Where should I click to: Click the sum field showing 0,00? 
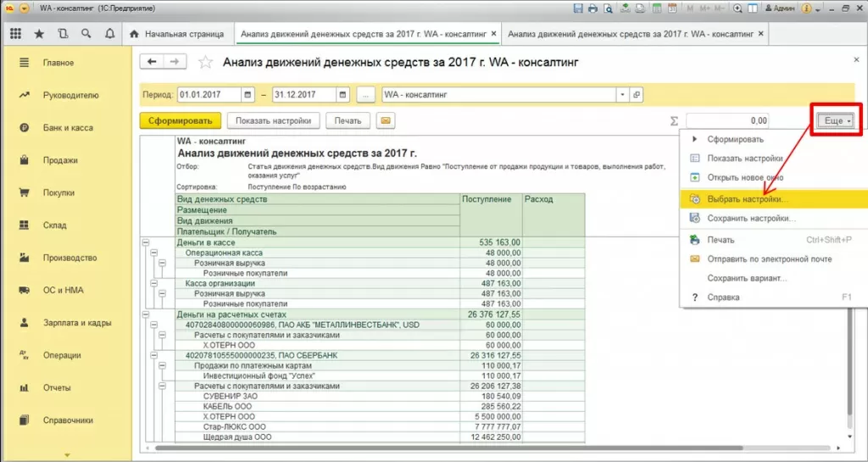tap(727, 121)
